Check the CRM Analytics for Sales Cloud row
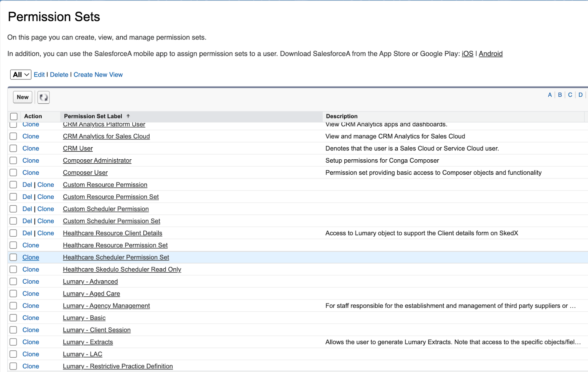The height and width of the screenshot is (372, 588). pos(13,136)
